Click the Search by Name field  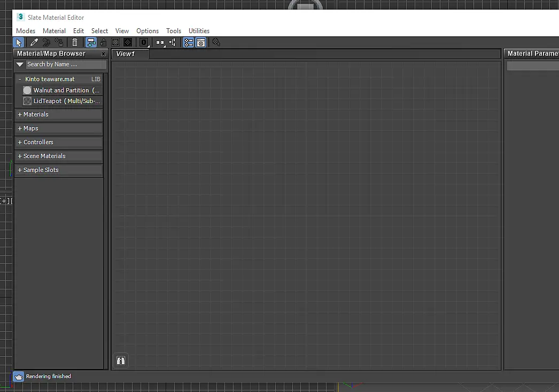point(66,65)
